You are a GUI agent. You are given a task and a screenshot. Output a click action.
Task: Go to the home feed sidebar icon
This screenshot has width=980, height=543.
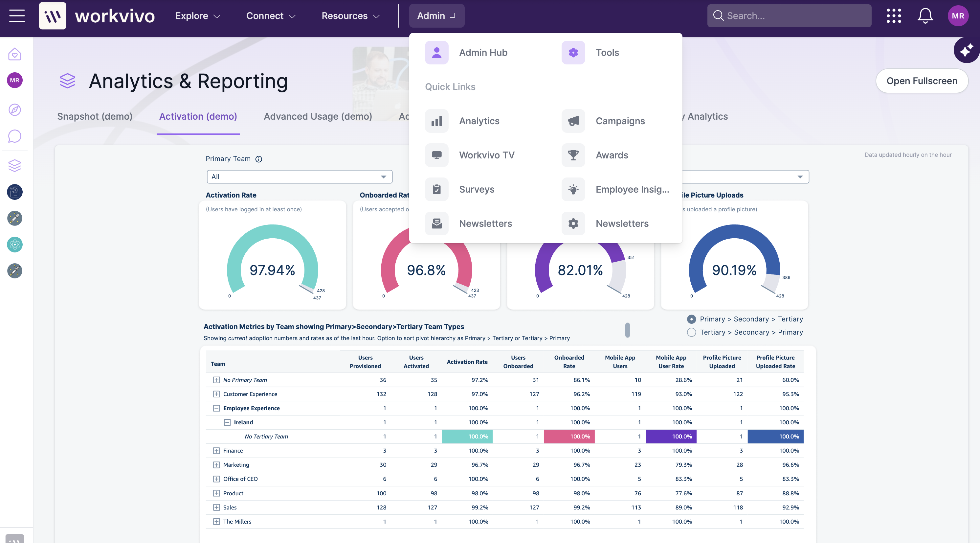pos(15,54)
